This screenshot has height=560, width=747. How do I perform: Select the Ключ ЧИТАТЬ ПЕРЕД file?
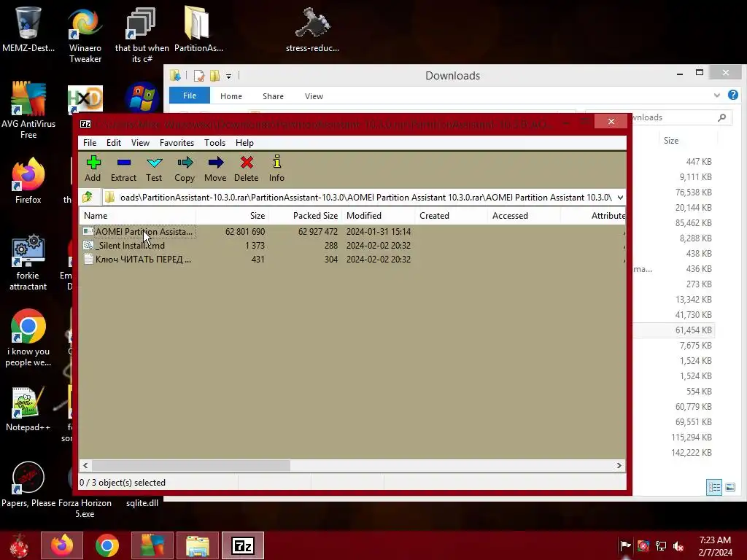137,260
